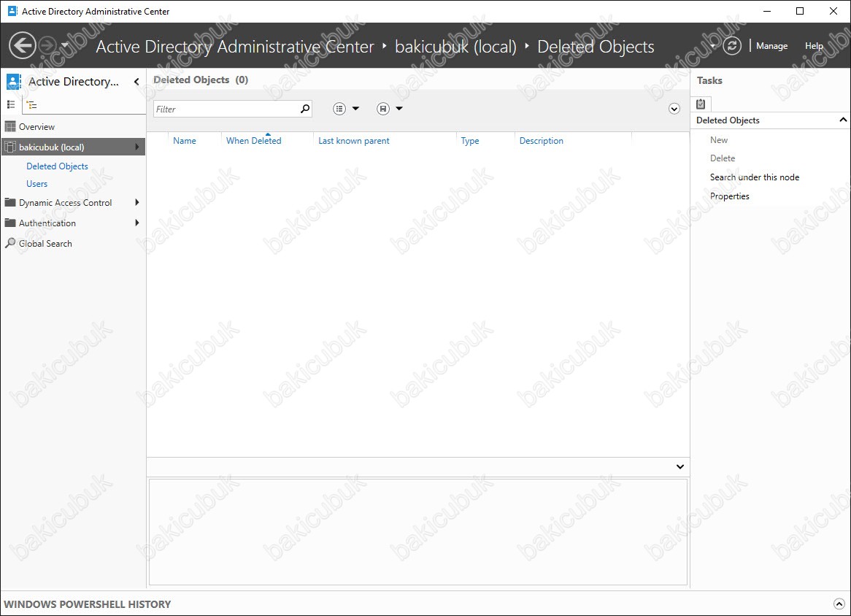The height and width of the screenshot is (616, 851).
Task: Sort by When Deleted column
Action: click(253, 141)
